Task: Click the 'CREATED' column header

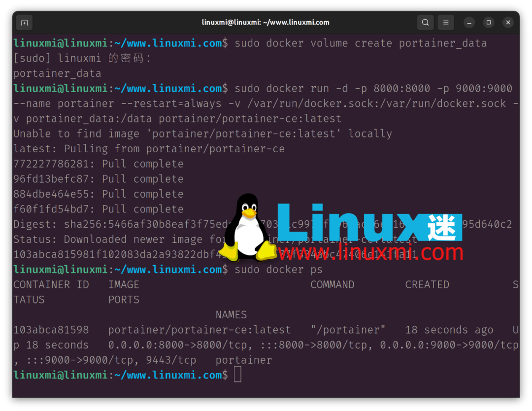Action: point(427,284)
